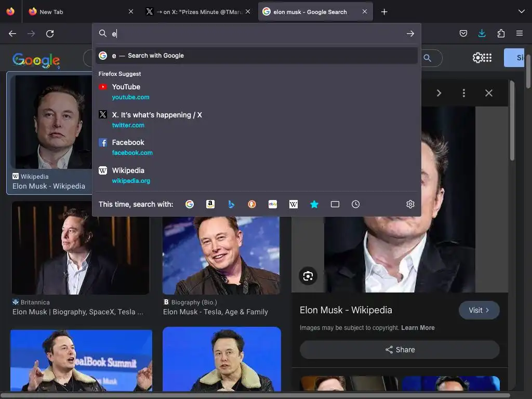
Task: Open the Wikipedia suggestion
Action: pyautogui.click(x=257, y=176)
